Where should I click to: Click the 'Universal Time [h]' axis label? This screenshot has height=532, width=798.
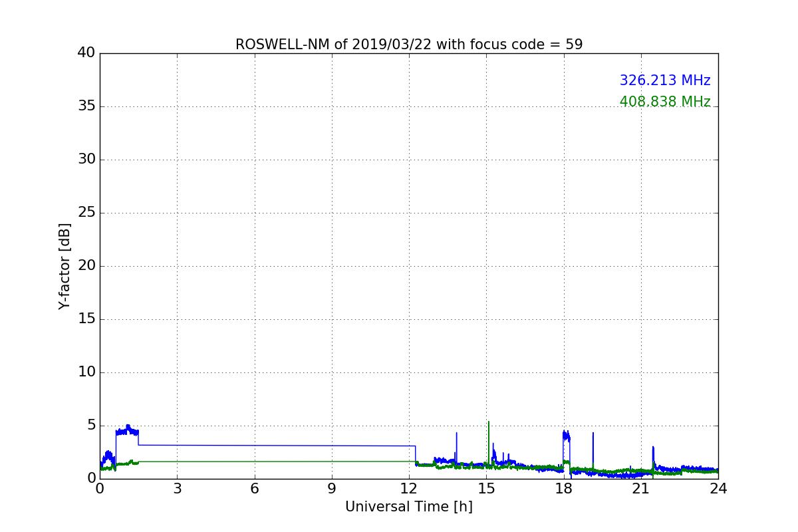409,507
